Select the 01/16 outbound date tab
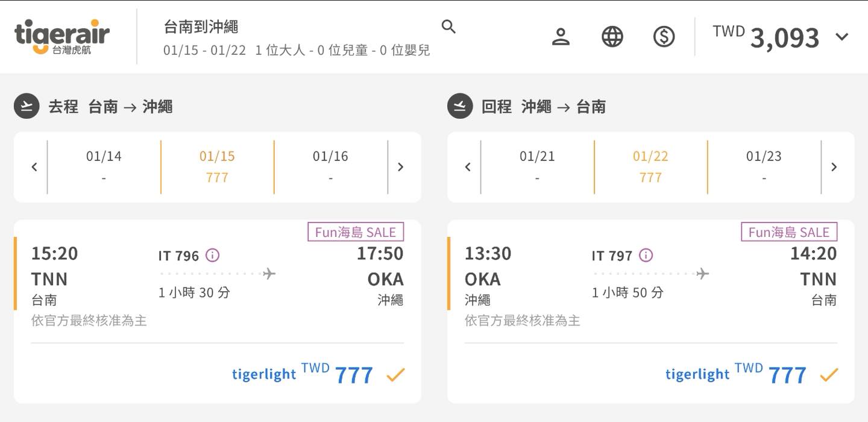The image size is (868, 422). point(330,166)
